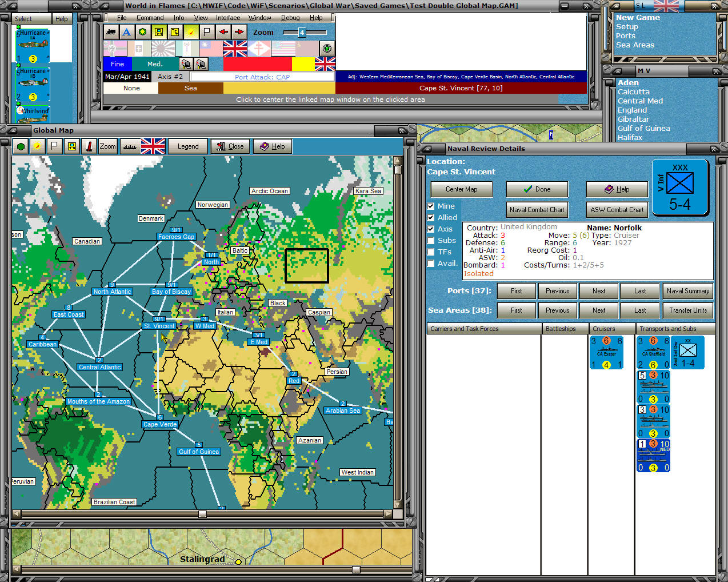Select the Japanese rising sun flag
Image resolution: width=728 pixels, height=582 pixels.
coord(163,49)
